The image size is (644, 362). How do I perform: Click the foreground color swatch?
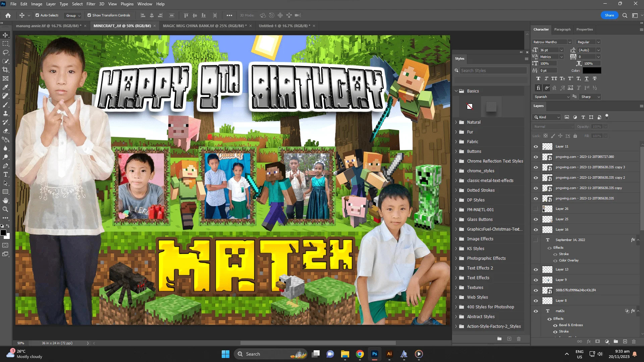click(x=3, y=233)
